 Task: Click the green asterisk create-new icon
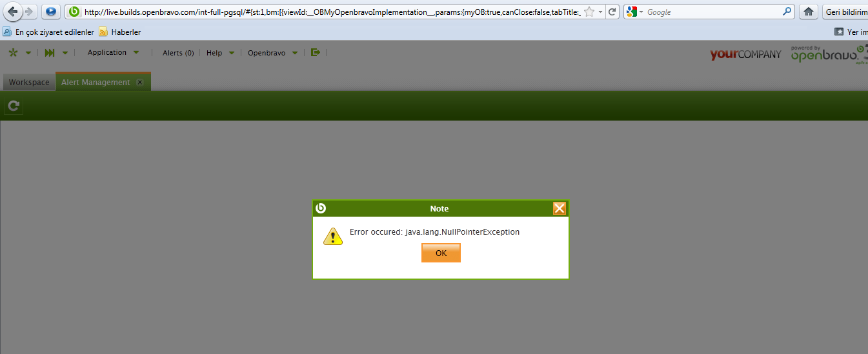pyautogui.click(x=13, y=53)
